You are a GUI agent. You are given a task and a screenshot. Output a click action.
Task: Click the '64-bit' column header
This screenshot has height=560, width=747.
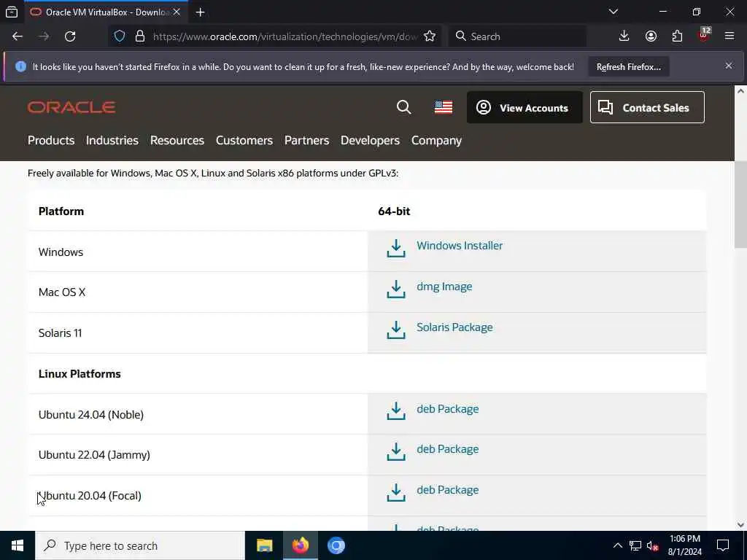tap(394, 211)
